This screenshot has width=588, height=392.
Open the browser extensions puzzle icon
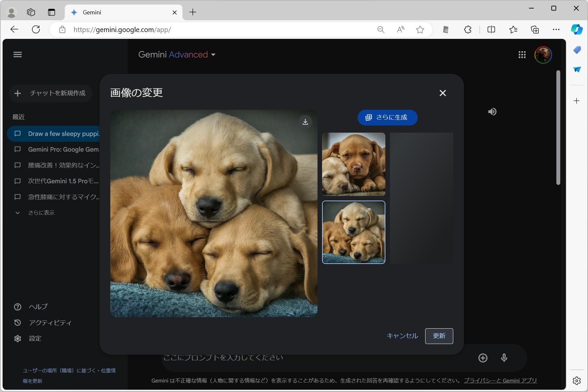coord(468,30)
